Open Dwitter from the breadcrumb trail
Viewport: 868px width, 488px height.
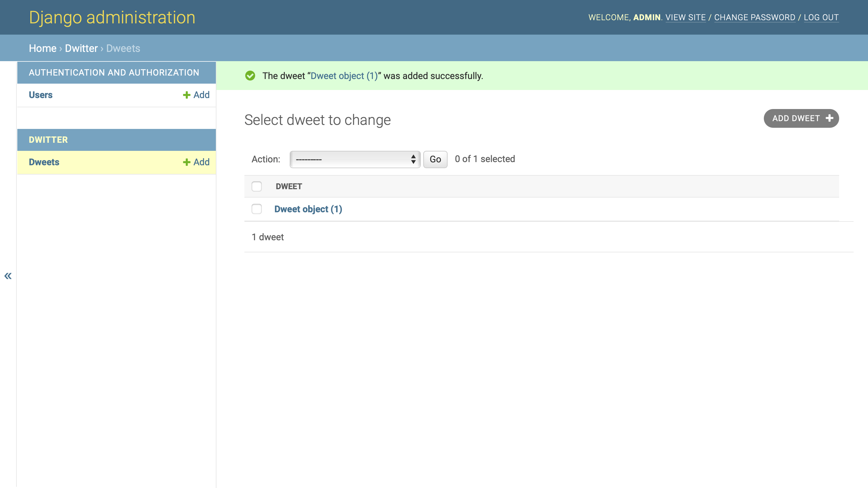(81, 48)
